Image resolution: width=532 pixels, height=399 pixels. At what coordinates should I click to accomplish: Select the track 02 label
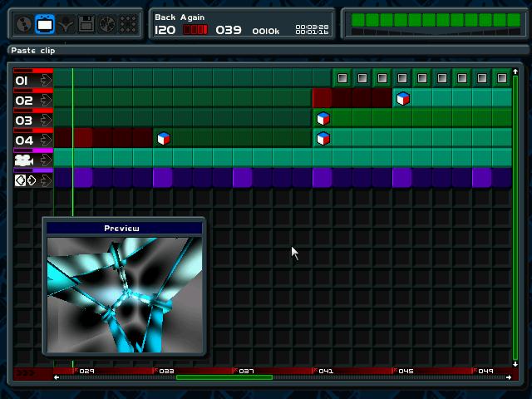tap(24, 101)
